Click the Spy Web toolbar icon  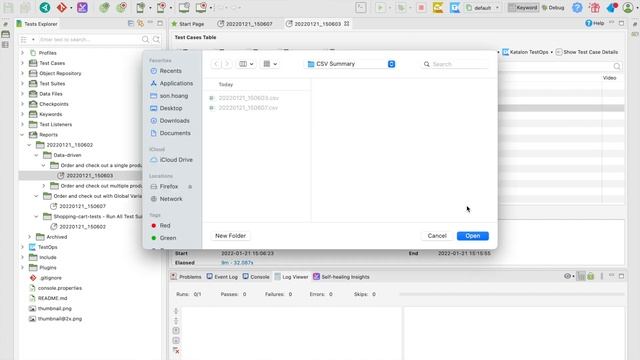[x=104, y=7]
